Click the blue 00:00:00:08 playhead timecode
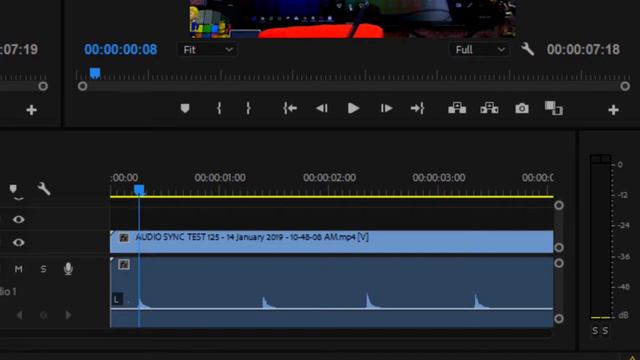 point(120,50)
